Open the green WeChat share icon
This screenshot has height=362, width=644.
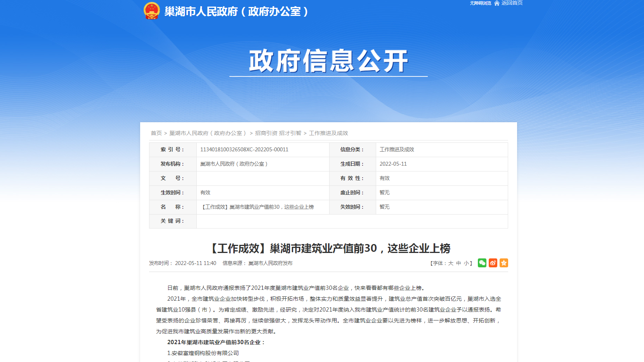coord(482,263)
